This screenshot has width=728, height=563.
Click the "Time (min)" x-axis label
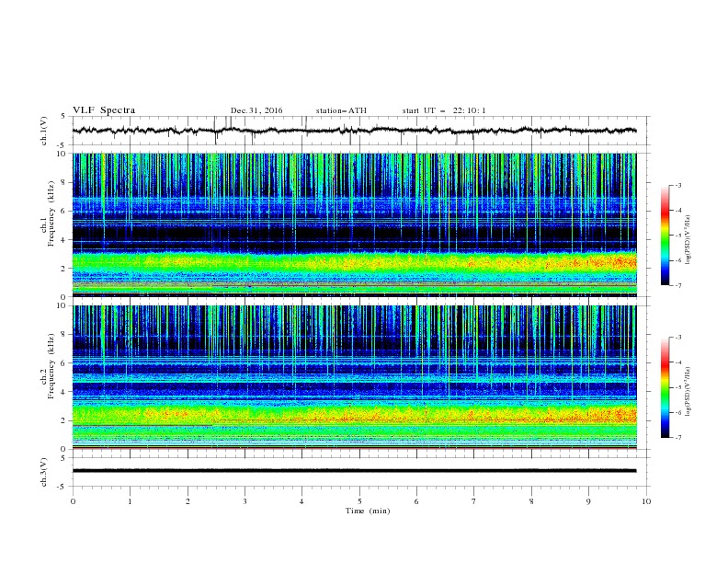pyautogui.click(x=368, y=511)
